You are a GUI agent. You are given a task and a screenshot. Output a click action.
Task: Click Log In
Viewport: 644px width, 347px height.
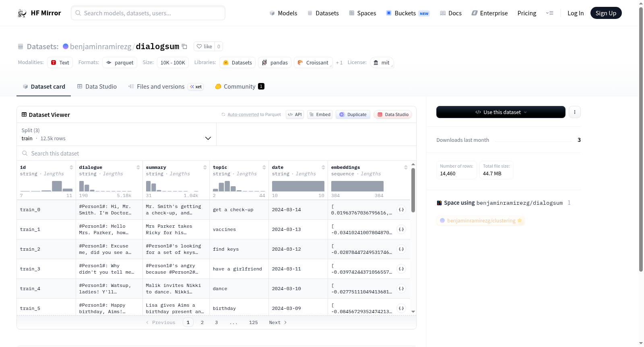[x=576, y=13]
